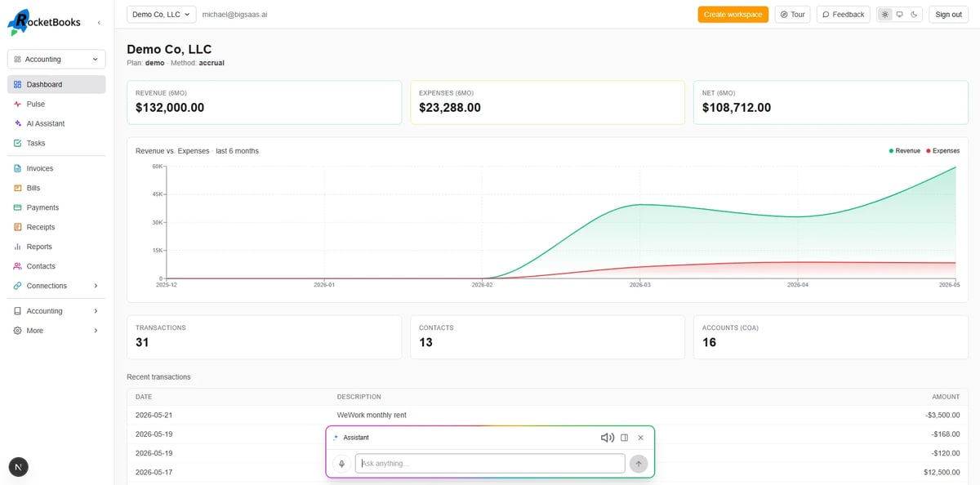Collapse the sidebar with the chevron
The width and height of the screenshot is (980, 485).
[99, 23]
